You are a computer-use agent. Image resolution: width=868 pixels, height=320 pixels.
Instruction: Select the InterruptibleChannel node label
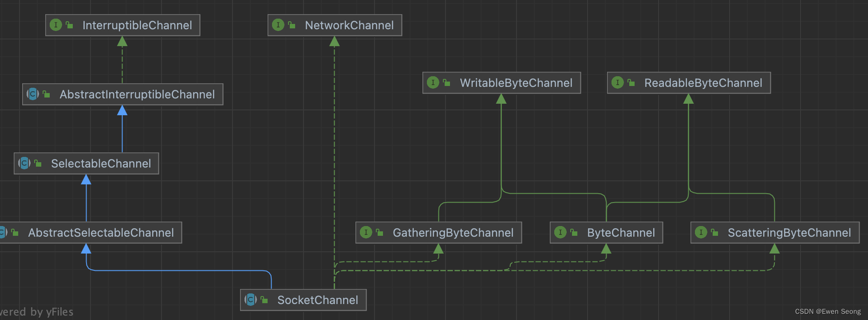137,25
